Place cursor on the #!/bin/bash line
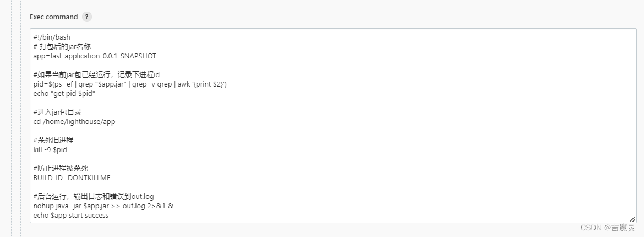644x237 pixels. tap(52, 37)
